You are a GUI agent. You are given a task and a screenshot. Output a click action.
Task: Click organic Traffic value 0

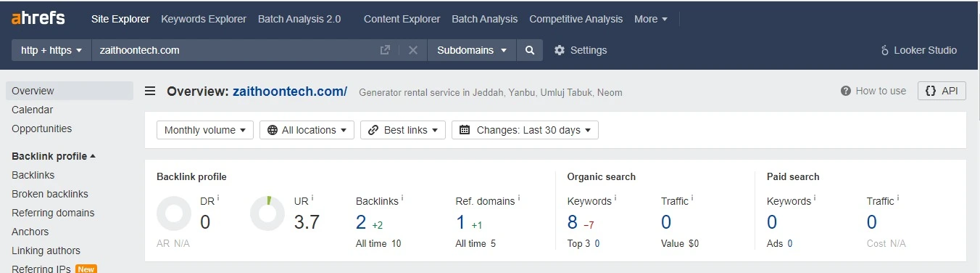666,221
